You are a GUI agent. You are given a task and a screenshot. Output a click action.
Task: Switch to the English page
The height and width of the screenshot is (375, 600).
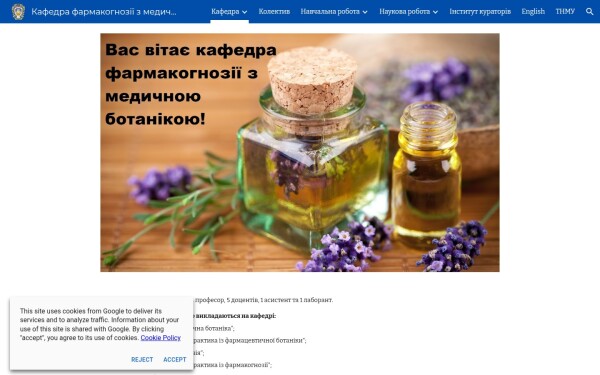pos(533,11)
